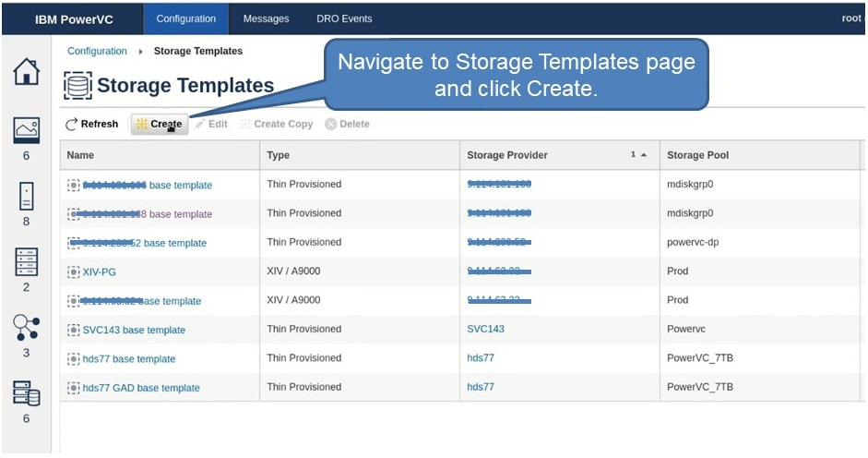This screenshot has width=868, height=458.
Task: Click the Edit toolbar button
Action: click(211, 125)
